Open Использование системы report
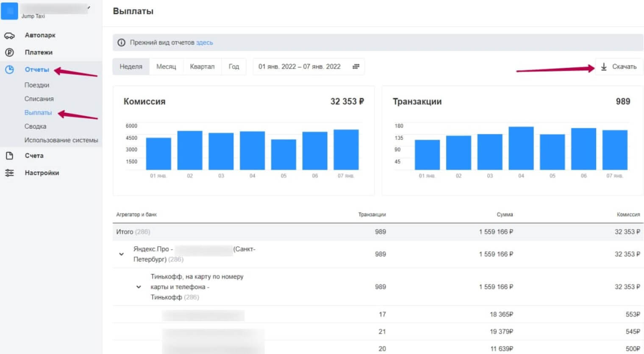 point(61,140)
